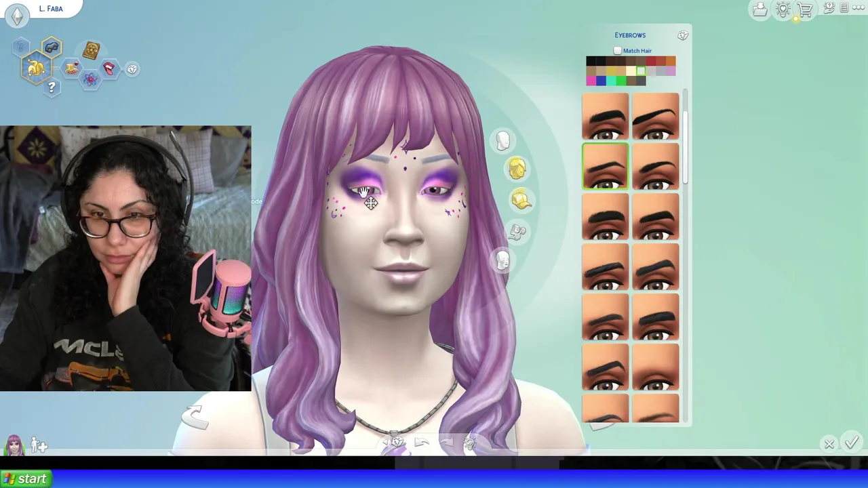Choose eyebrow thumbnail right of the selected one
The image size is (868, 488).
656,167
